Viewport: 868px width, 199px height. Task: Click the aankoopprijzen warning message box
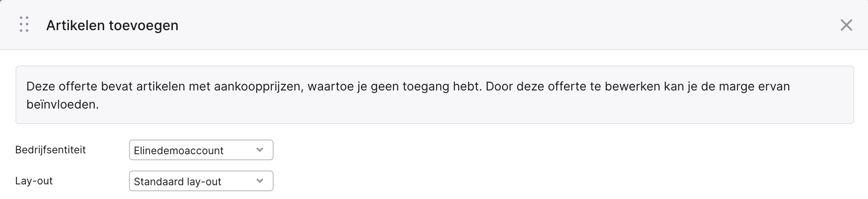[x=434, y=95]
